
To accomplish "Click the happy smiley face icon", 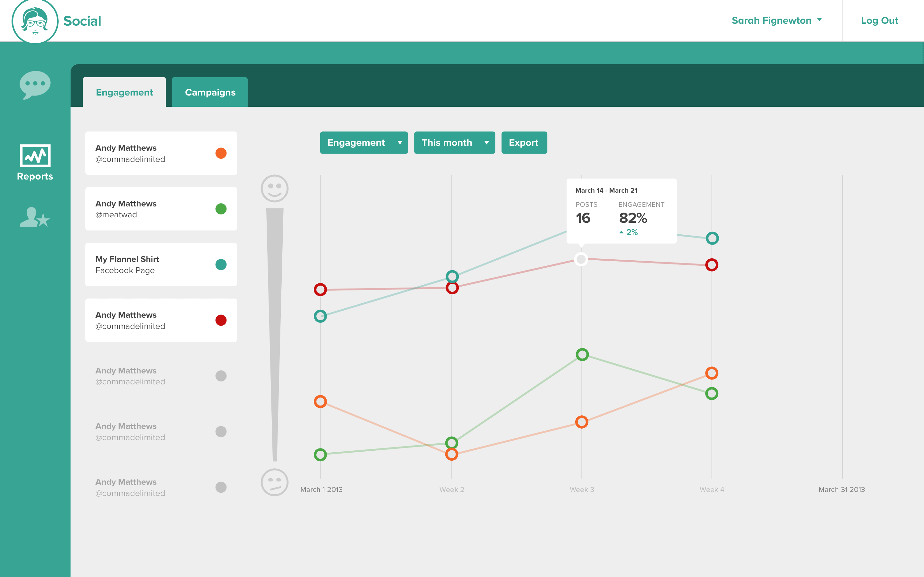I will [274, 188].
